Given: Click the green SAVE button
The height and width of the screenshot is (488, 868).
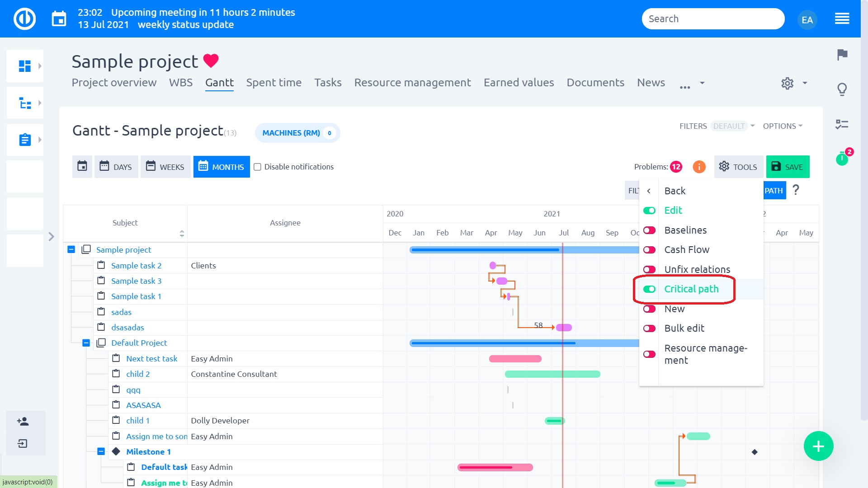Looking at the screenshot, I should tap(788, 167).
